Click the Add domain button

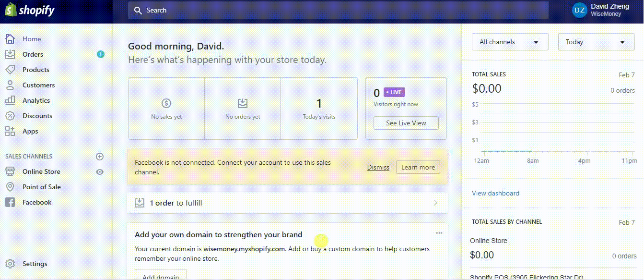(160, 275)
